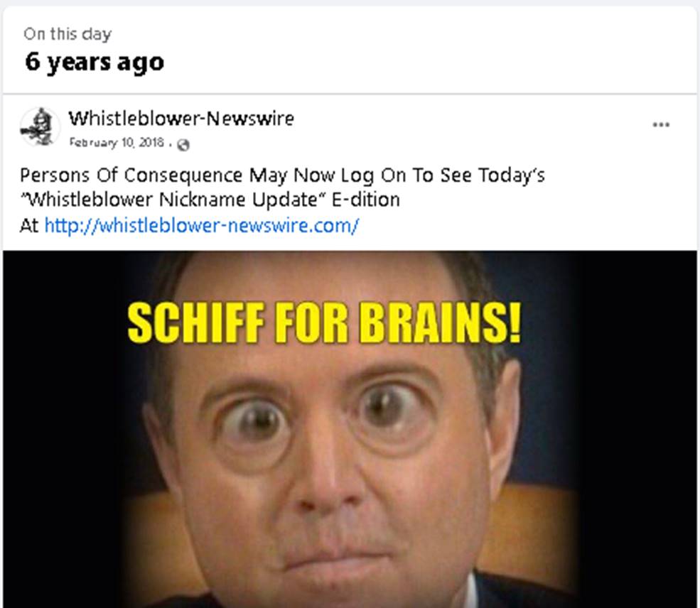Click the Persons Of Consequence post text line
Image resolution: width=700 pixels, height=608 pixels.
282,175
